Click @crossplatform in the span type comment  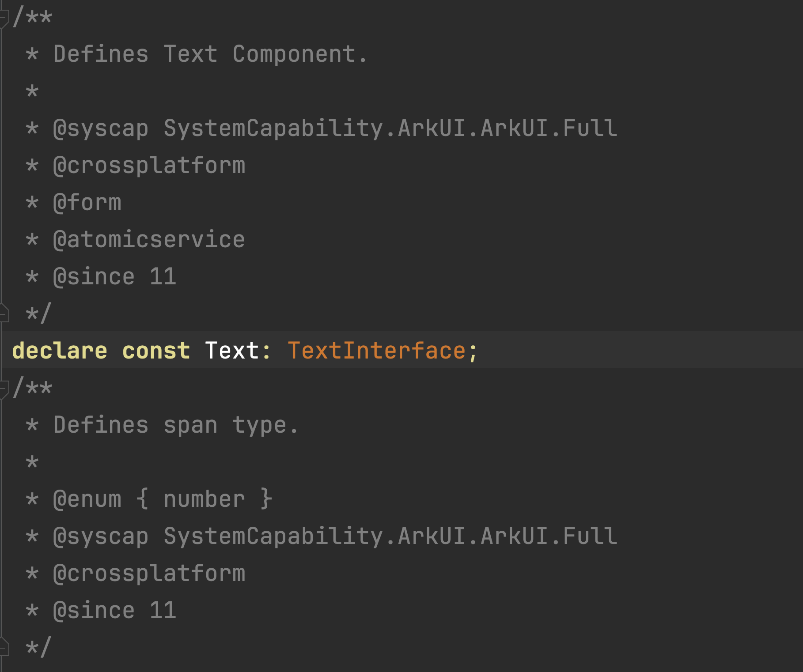(149, 574)
